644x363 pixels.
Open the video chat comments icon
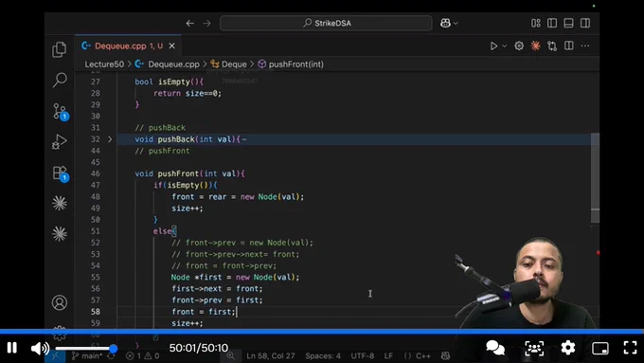point(495,348)
